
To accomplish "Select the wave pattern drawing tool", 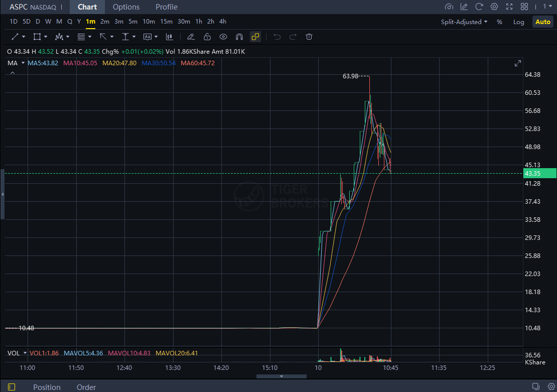I will coord(59,37).
